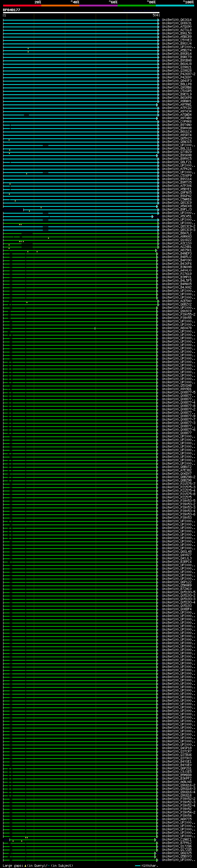Select hit label UniRef100_B6SKP8

coord(177,98)
